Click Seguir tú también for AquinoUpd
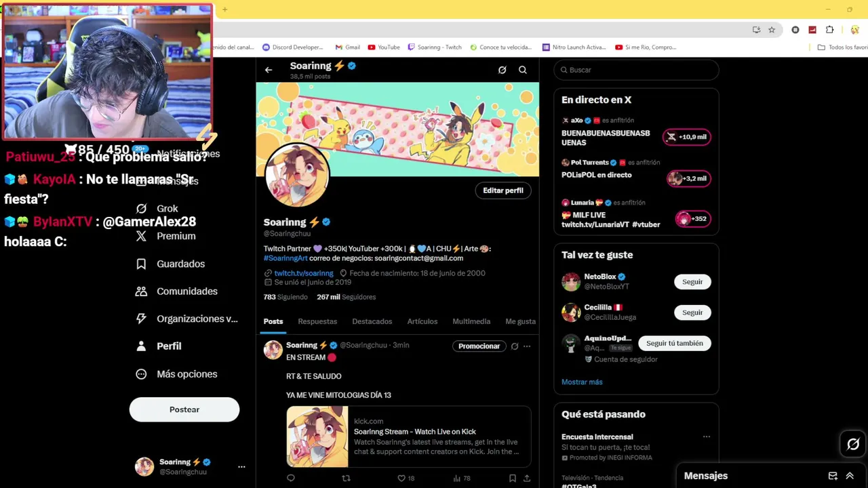The image size is (868, 488). [675, 343]
